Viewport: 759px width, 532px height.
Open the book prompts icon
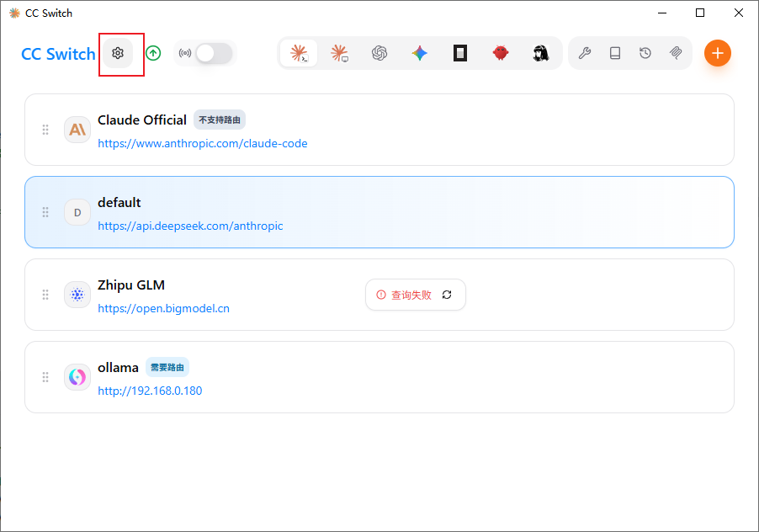pyautogui.click(x=615, y=53)
